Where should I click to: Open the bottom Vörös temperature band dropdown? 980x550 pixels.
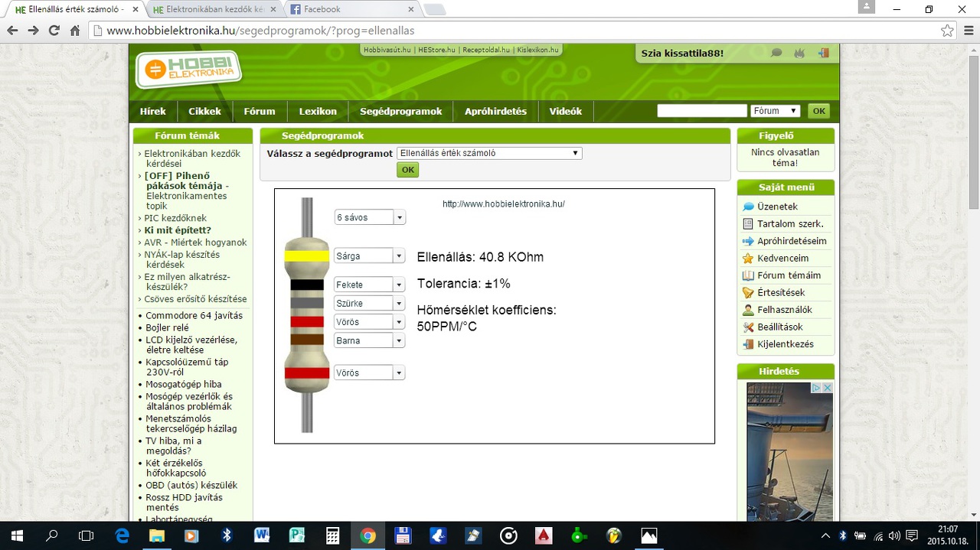(370, 373)
